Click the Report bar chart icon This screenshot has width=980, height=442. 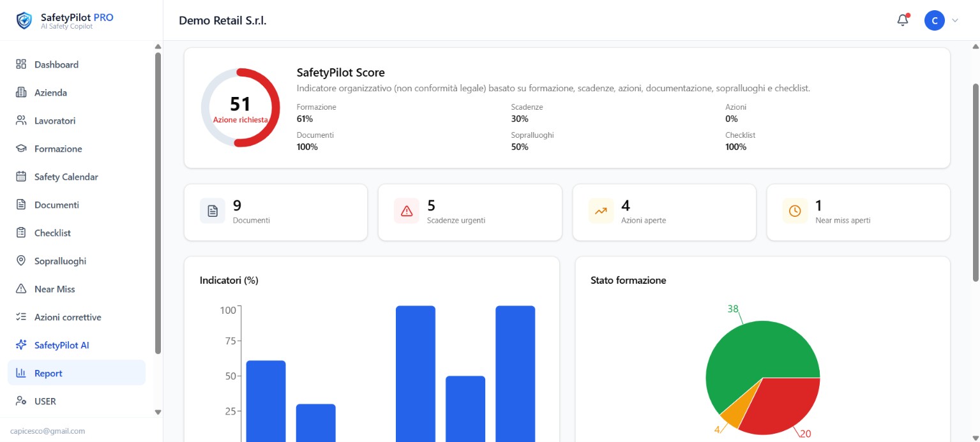coord(21,373)
